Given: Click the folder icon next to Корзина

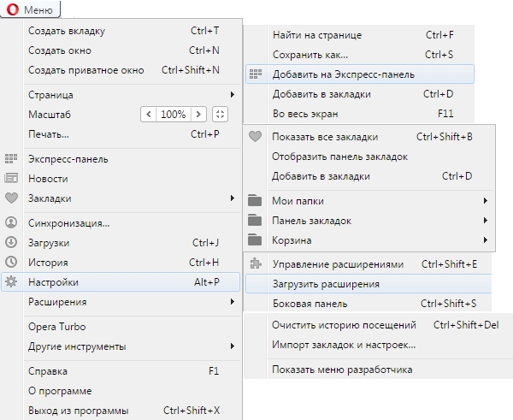Looking at the screenshot, I should click(x=255, y=240).
